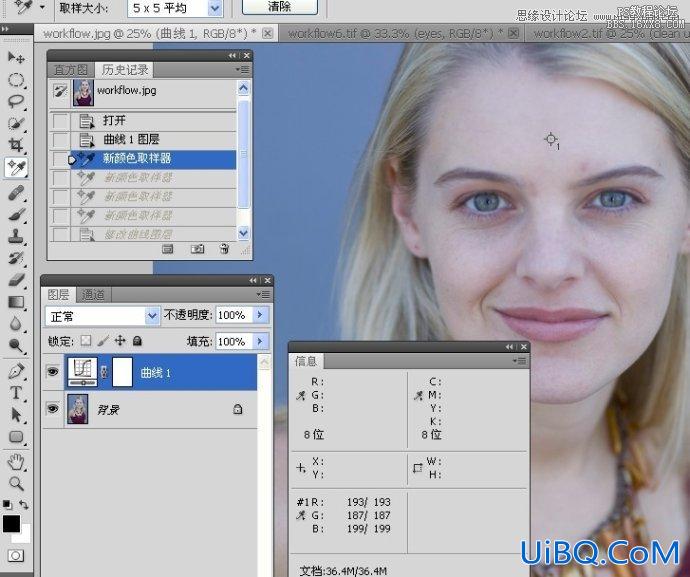The height and width of the screenshot is (577, 690).
Task: Select the Clone Stamp tool
Action: pyautogui.click(x=16, y=236)
